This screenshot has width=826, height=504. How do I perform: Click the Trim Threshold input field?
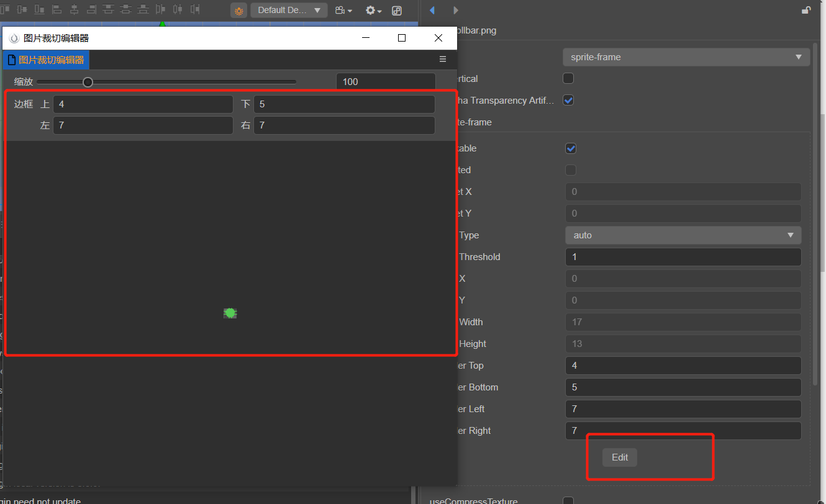click(x=683, y=257)
